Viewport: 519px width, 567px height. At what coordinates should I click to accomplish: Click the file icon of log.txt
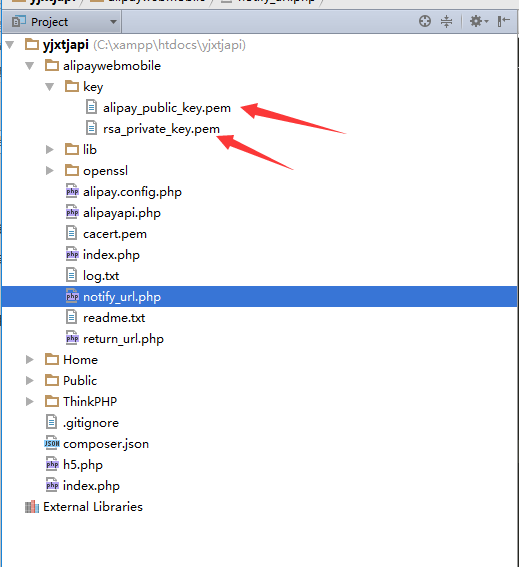(72, 275)
